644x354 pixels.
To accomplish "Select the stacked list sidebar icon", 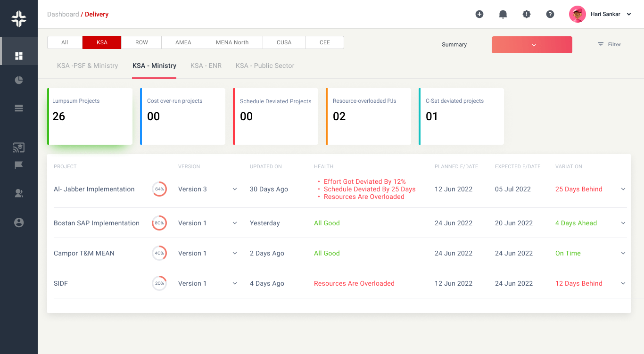I will click(x=19, y=108).
